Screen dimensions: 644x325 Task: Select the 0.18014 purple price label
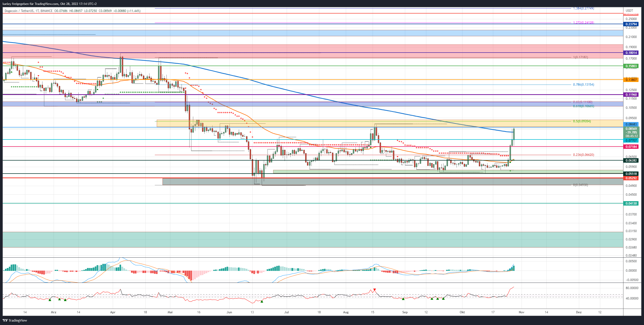click(631, 53)
